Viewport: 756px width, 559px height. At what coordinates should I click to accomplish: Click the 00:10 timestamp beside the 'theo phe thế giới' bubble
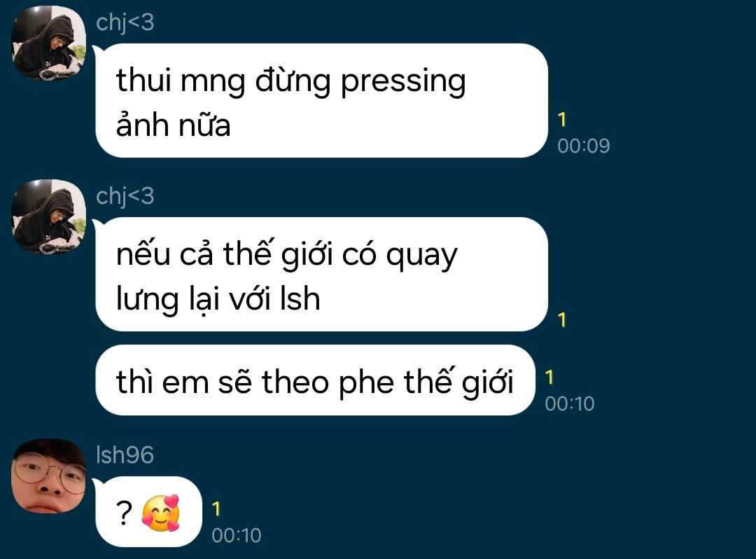569,404
